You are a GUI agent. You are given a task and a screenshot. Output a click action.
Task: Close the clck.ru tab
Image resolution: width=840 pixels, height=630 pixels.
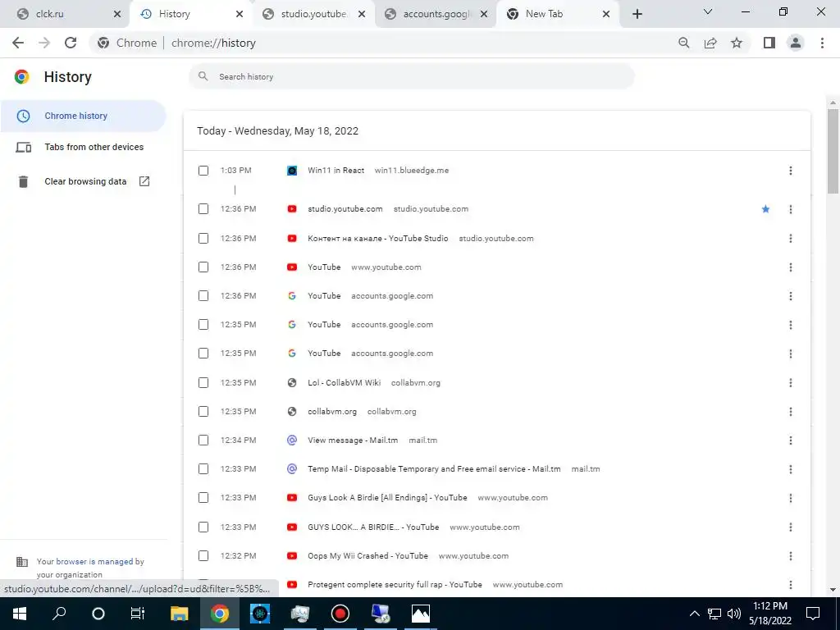pyautogui.click(x=117, y=14)
